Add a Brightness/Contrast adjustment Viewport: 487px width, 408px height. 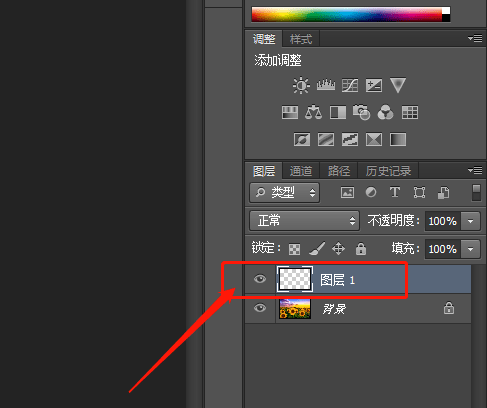301,85
